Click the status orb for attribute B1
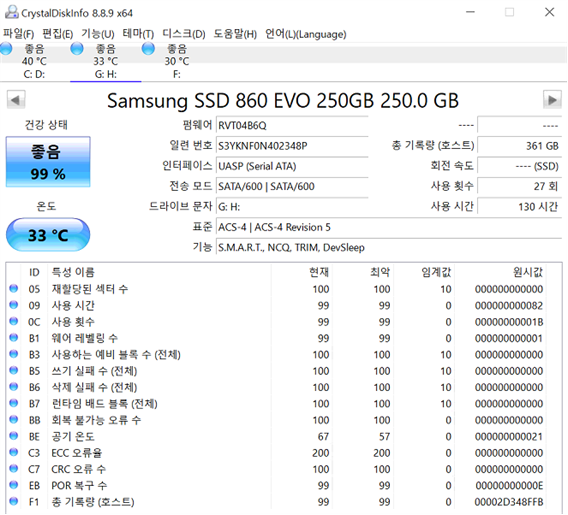 tap(14, 338)
